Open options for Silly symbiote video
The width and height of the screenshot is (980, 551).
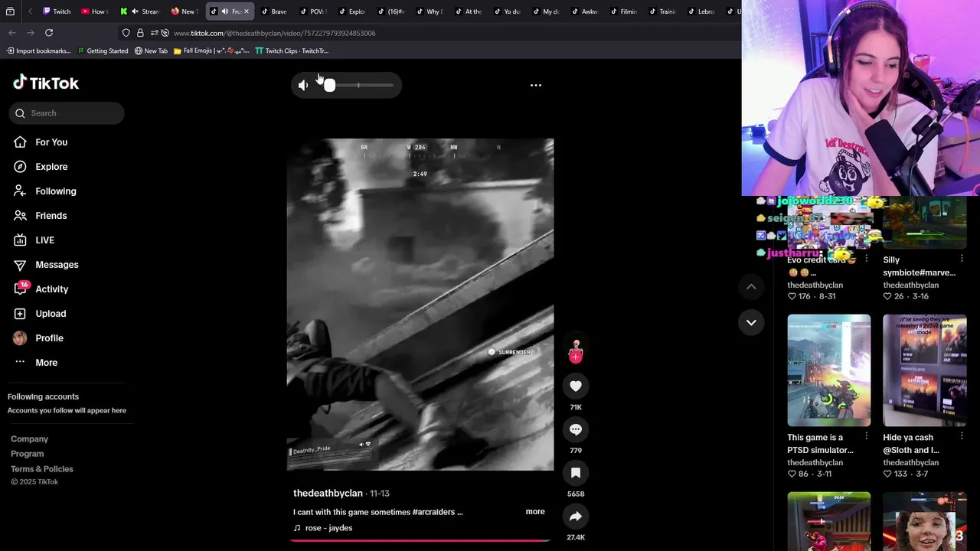(x=962, y=259)
